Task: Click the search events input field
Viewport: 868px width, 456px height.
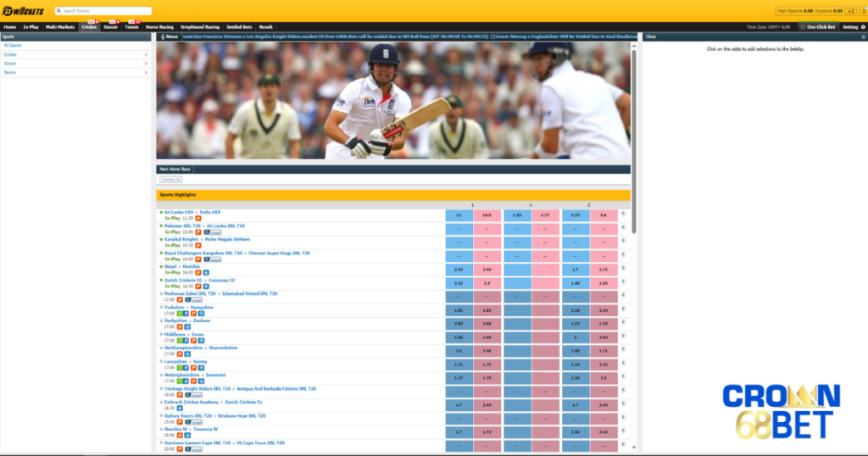Action: coord(103,10)
